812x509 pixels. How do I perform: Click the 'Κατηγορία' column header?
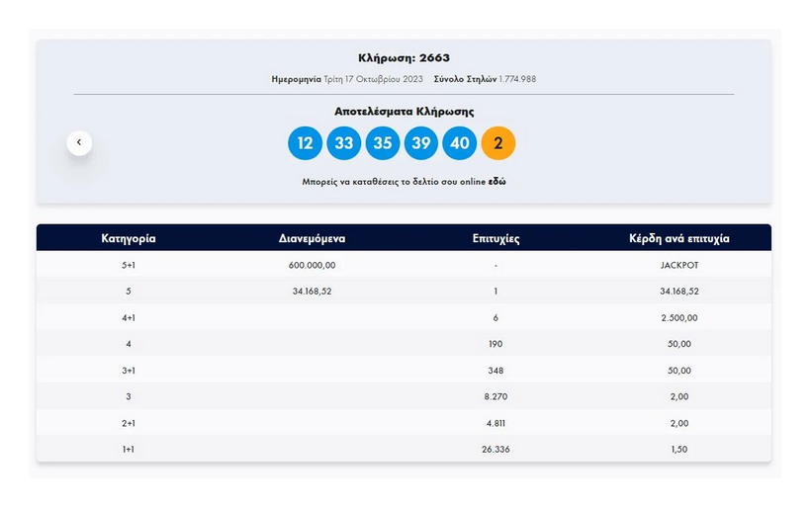129,238
